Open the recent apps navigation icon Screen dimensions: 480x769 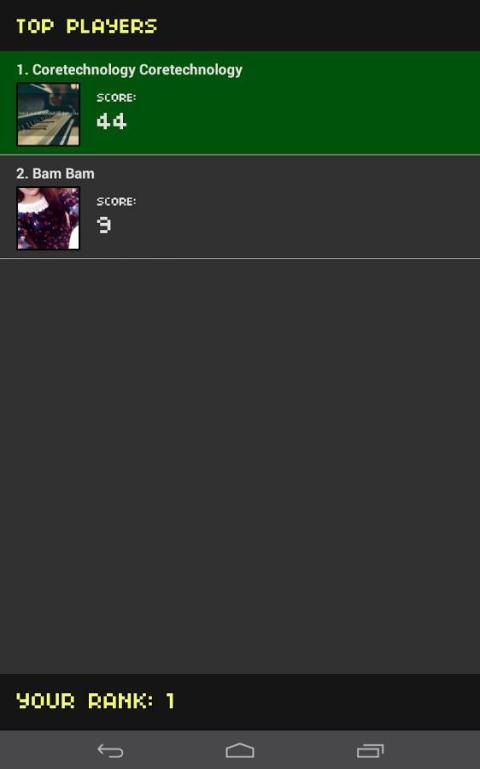(x=370, y=750)
